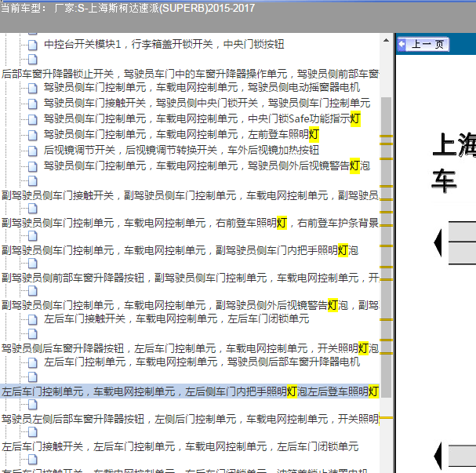Click document icon before 后视镜调节开关 row
Viewport: 476px width, 473px height.
pos(33,151)
